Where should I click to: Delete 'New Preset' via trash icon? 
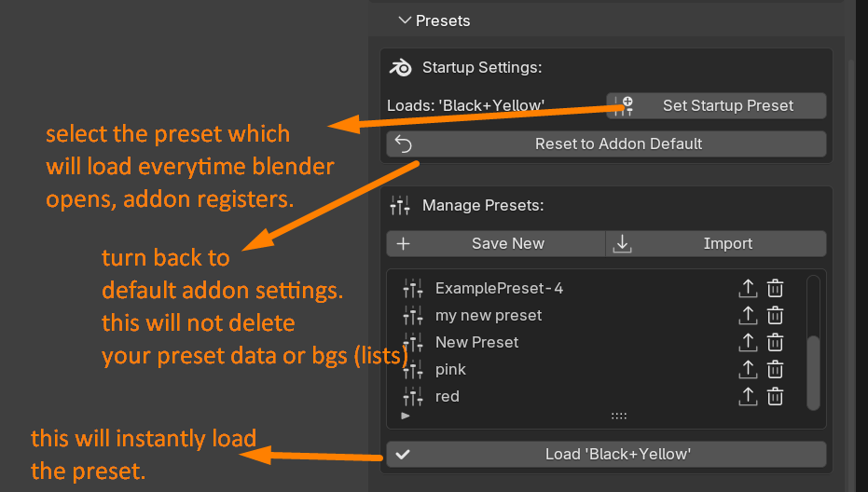point(775,343)
